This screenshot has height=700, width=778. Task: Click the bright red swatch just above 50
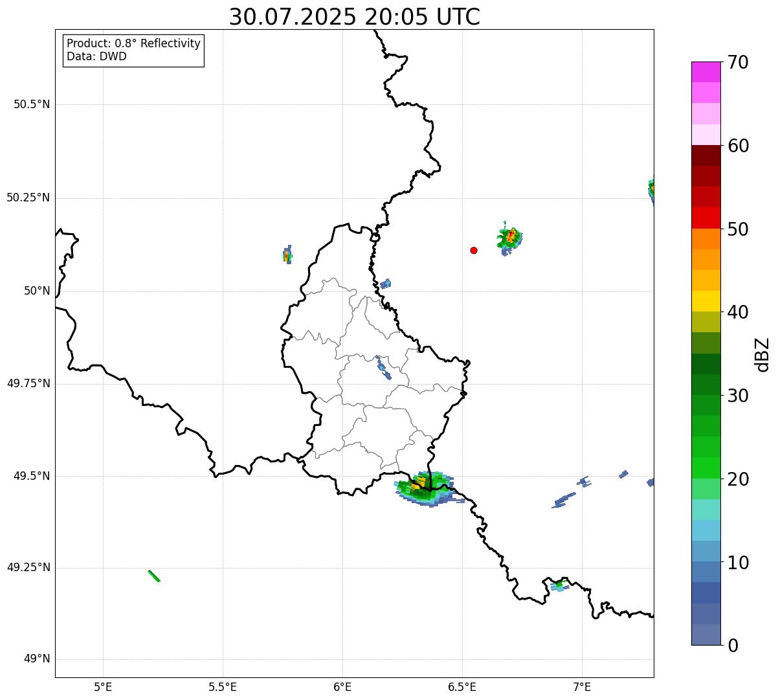[706, 218]
